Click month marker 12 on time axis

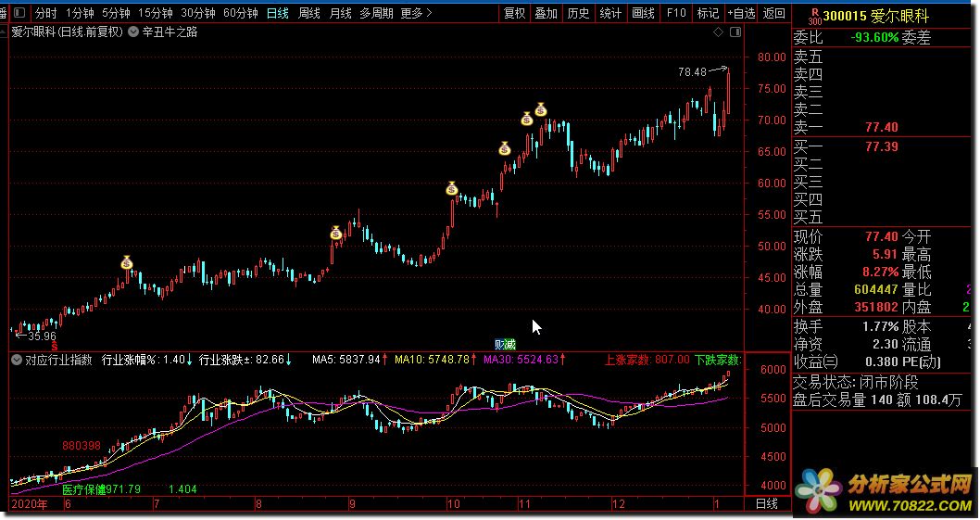(618, 503)
